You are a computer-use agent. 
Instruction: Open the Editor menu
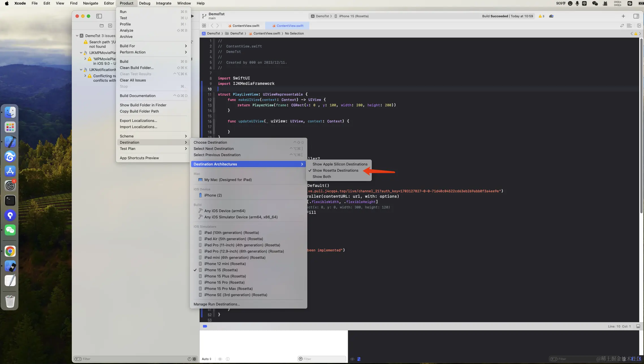click(x=109, y=3)
